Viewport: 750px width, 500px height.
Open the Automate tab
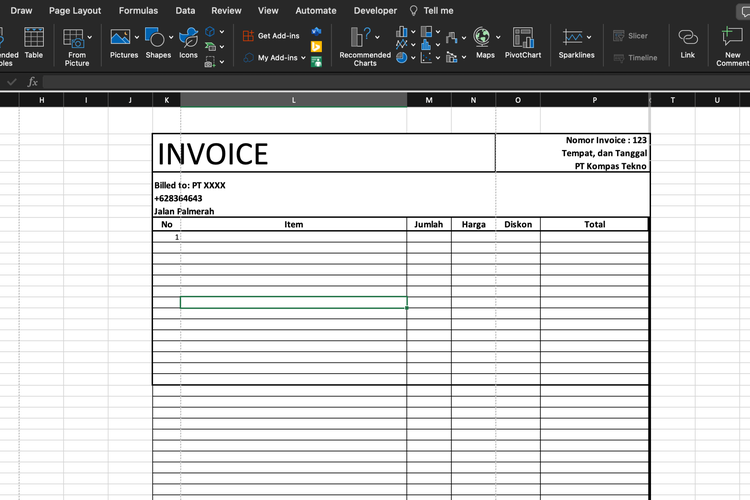316,11
